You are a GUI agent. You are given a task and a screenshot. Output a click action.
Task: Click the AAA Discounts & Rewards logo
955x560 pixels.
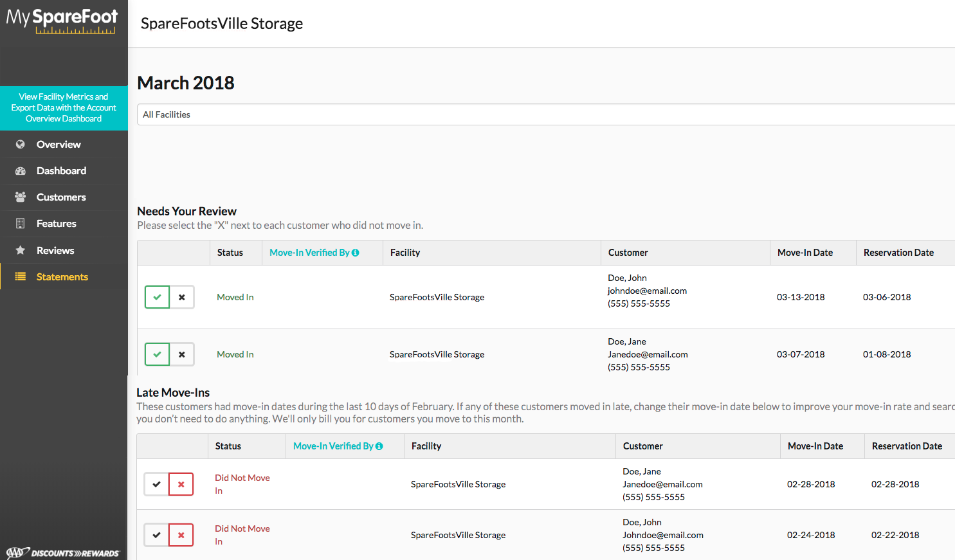point(63,553)
